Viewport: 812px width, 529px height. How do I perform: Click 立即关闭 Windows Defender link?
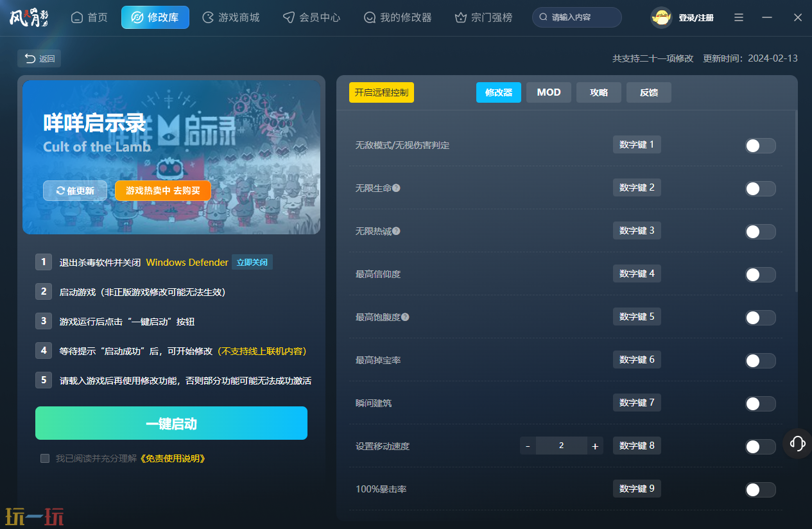tap(252, 262)
